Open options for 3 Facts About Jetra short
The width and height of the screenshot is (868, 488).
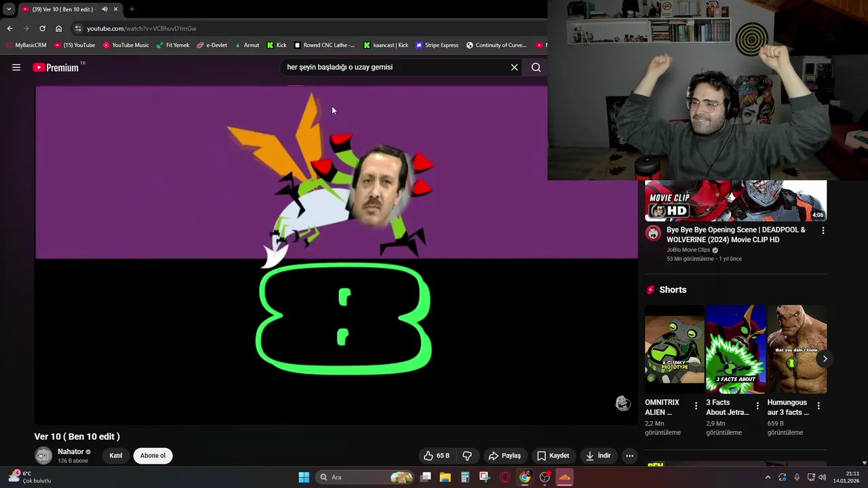757,406
